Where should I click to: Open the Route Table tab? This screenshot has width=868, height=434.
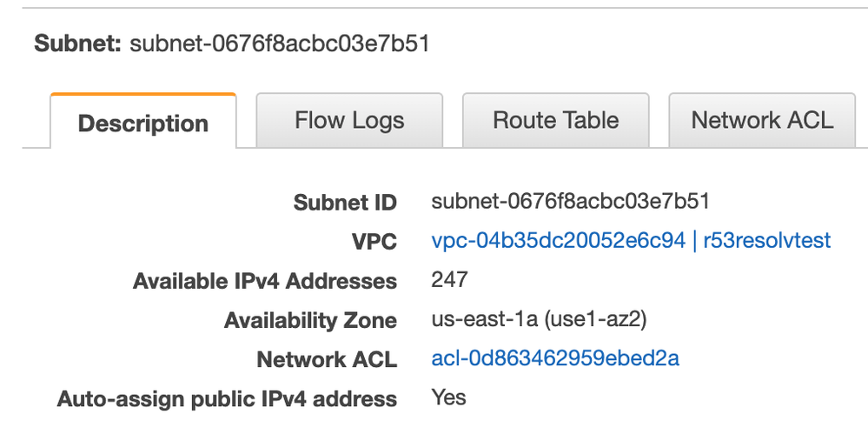pyautogui.click(x=556, y=120)
